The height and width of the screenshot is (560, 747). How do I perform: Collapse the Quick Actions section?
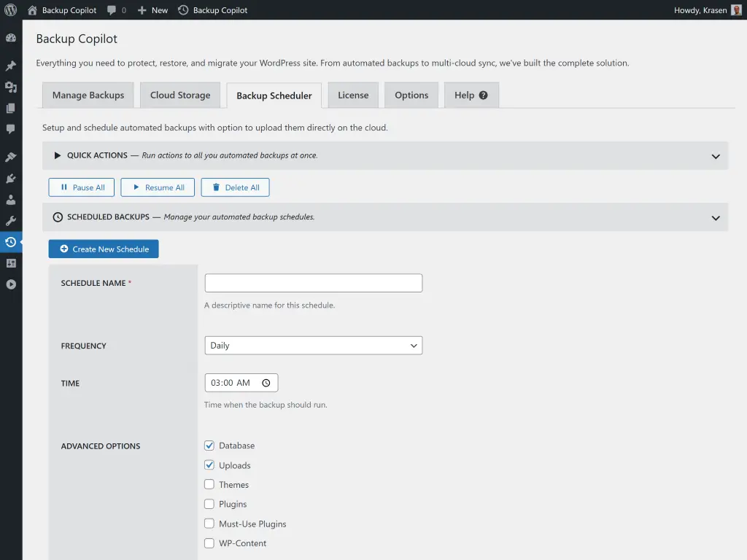716,155
